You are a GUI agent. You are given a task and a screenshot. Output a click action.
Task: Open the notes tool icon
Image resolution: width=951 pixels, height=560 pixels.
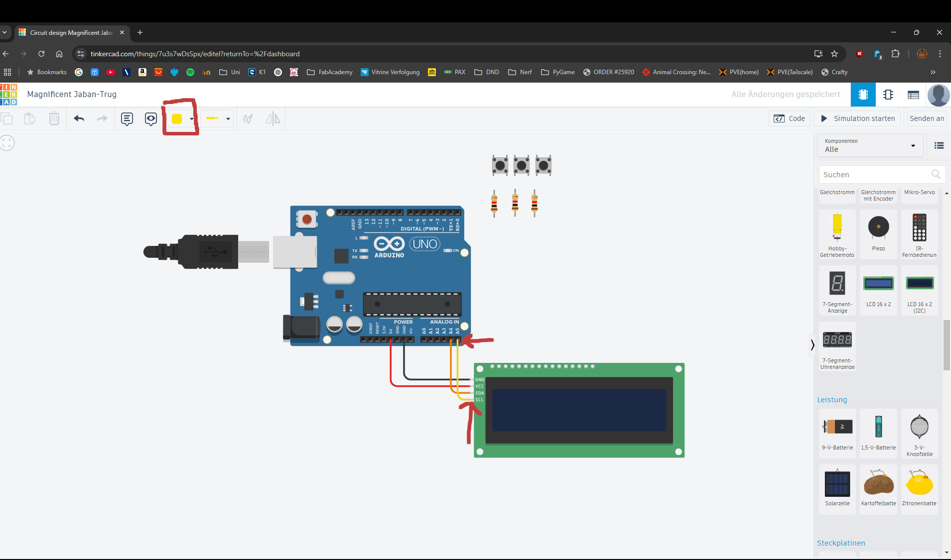[x=127, y=118]
